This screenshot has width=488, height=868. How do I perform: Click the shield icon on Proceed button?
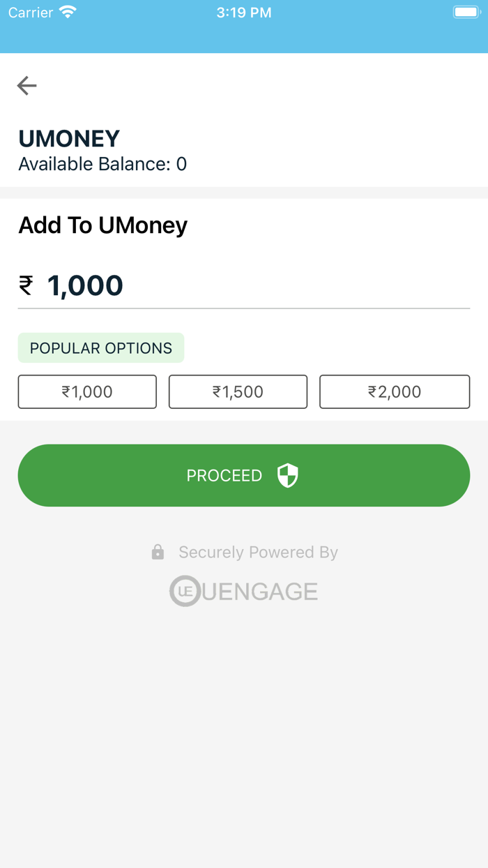[x=287, y=475]
